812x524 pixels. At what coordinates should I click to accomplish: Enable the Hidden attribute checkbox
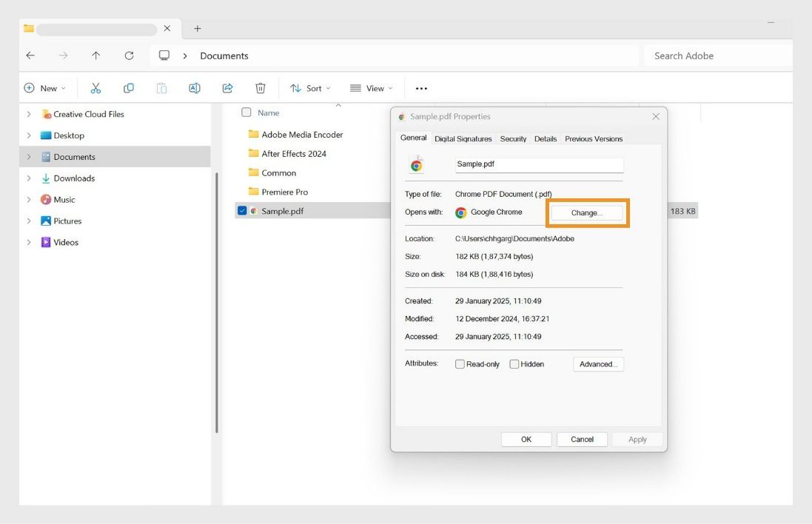[x=514, y=363]
